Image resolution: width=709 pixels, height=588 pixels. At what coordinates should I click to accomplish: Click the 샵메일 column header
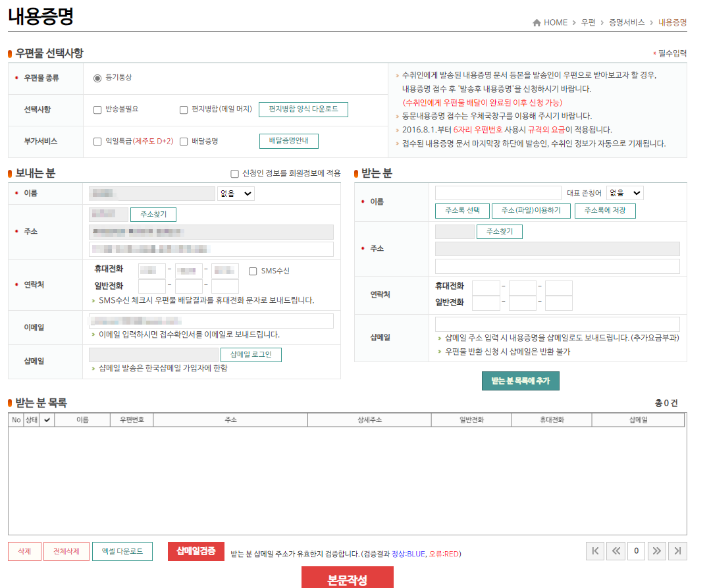pos(638,419)
